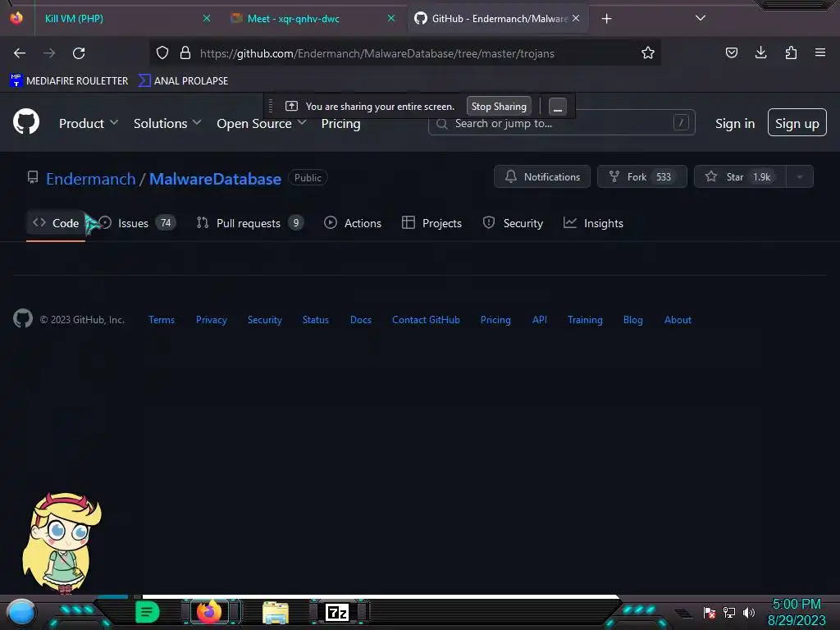Fork the repository
The height and width of the screenshot is (630, 840).
click(641, 177)
